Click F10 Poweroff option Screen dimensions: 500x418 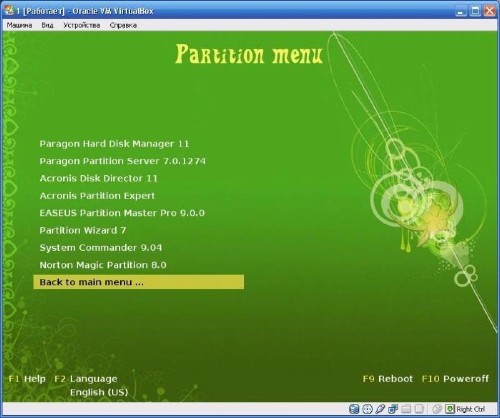tap(455, 379)
